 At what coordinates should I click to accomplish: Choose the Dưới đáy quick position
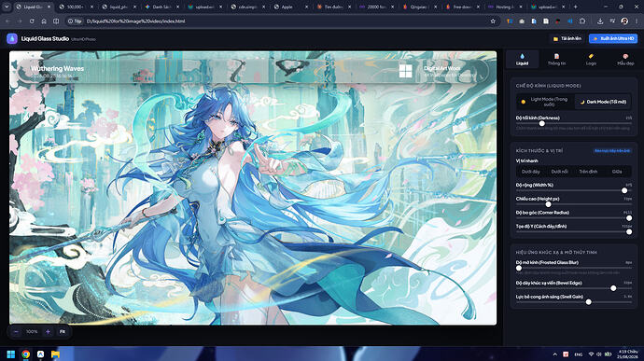[x=530, y=172]
